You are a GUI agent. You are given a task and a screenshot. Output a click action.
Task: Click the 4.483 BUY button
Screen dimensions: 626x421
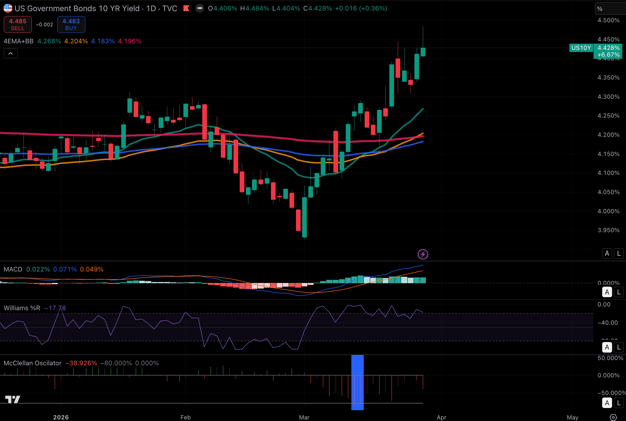(x=71, y=24)
